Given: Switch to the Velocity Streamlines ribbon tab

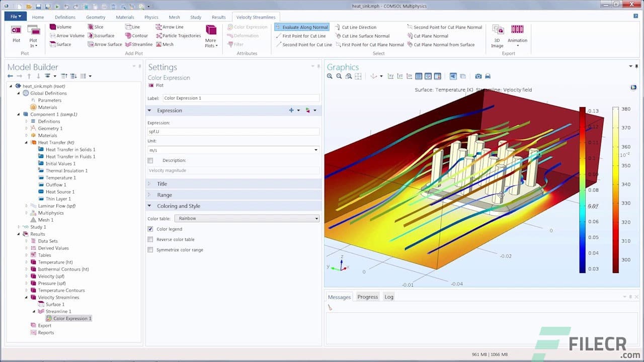Looking at the screenshot, I should click(x=256, y=17).
